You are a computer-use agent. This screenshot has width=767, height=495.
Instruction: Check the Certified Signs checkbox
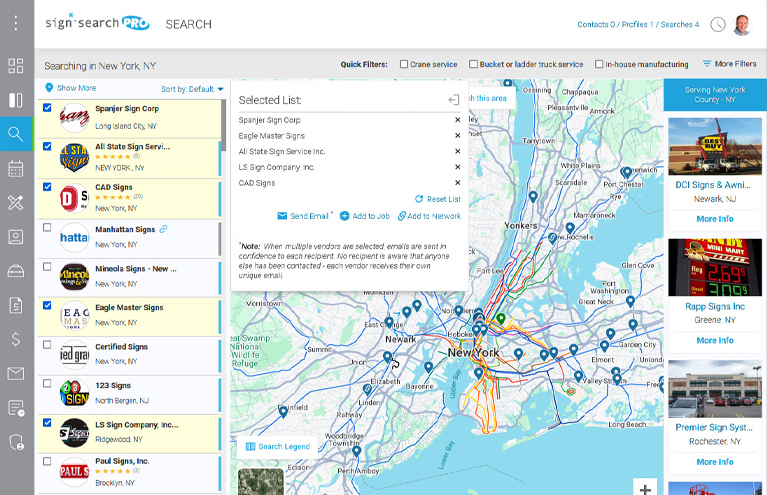[x=47, y=345]
